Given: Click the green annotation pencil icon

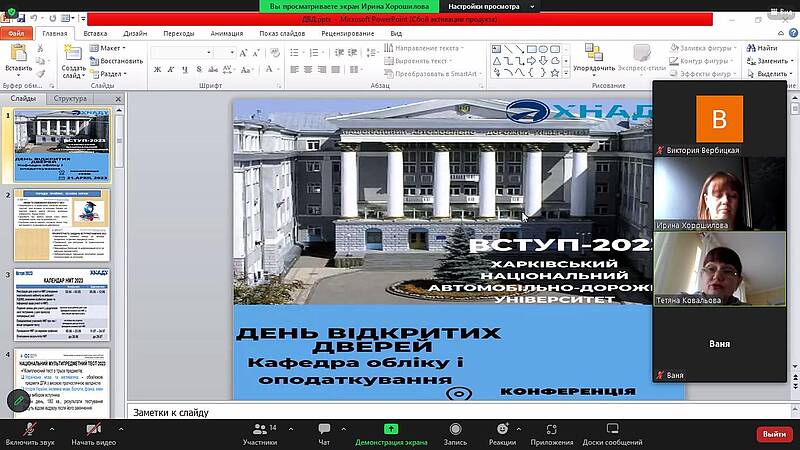Looking at the screenshot, I should 18,401.
